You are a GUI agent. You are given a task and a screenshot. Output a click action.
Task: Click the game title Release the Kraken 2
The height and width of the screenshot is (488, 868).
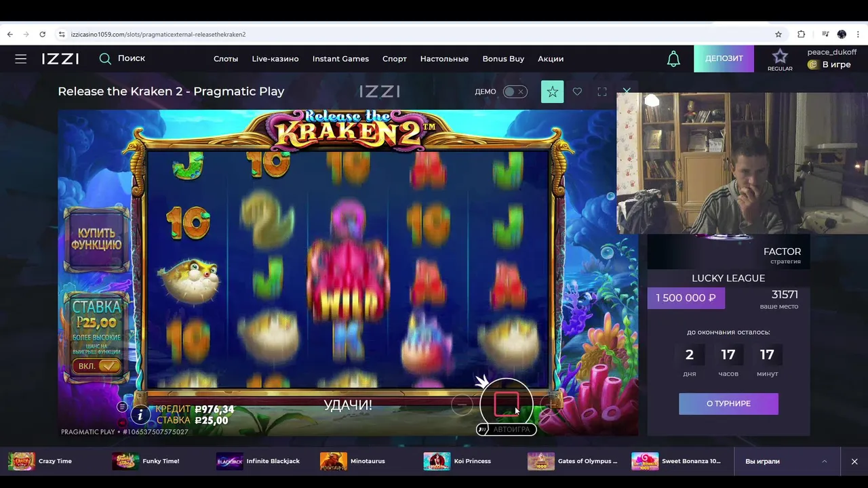[x=171, y=91]
